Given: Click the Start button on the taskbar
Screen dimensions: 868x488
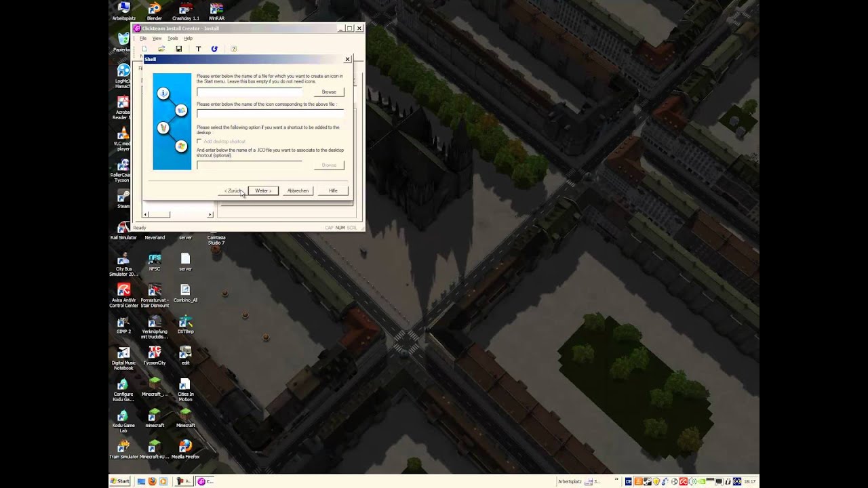Looking at the screenshot, I should (x=119, y=481).
